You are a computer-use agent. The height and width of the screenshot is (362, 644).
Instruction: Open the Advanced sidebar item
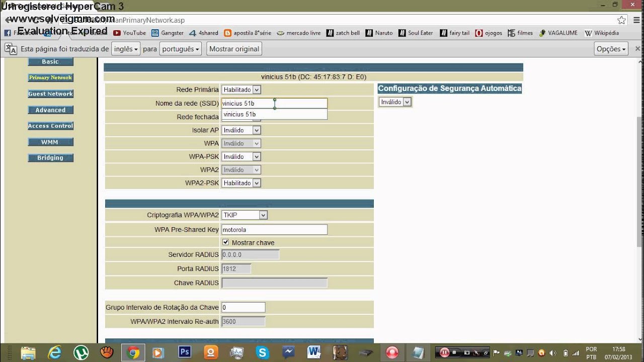(50, 110)
